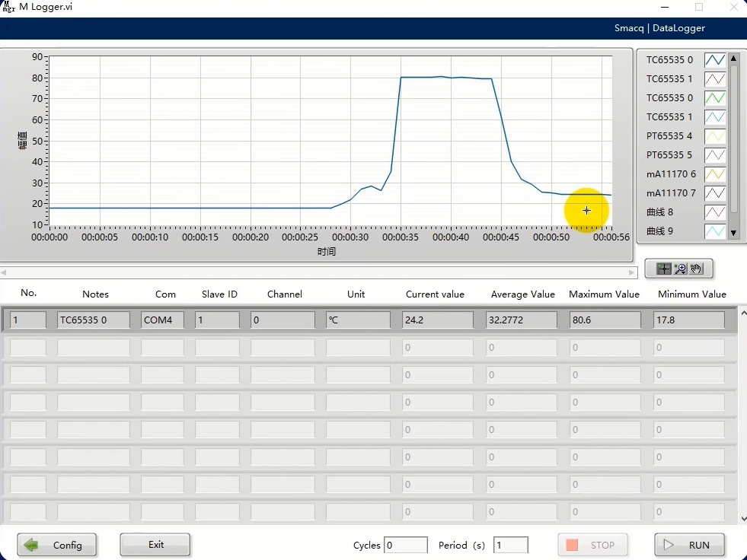
Task: Open light blue plot icon for second TC65535 1
Action: pyautogui.click(x=714, y=117)
